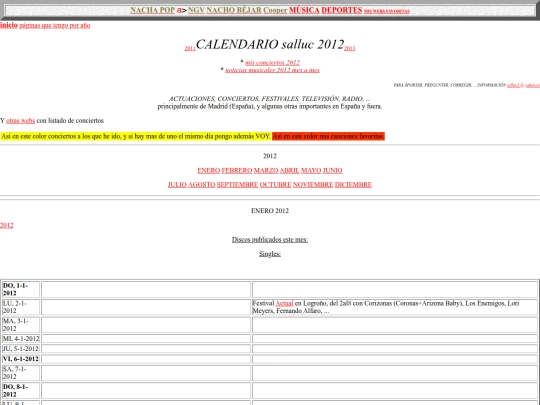The image size is (540, 405).
Task: Jump to ABRIL month
Action: (x=289, y=170)
